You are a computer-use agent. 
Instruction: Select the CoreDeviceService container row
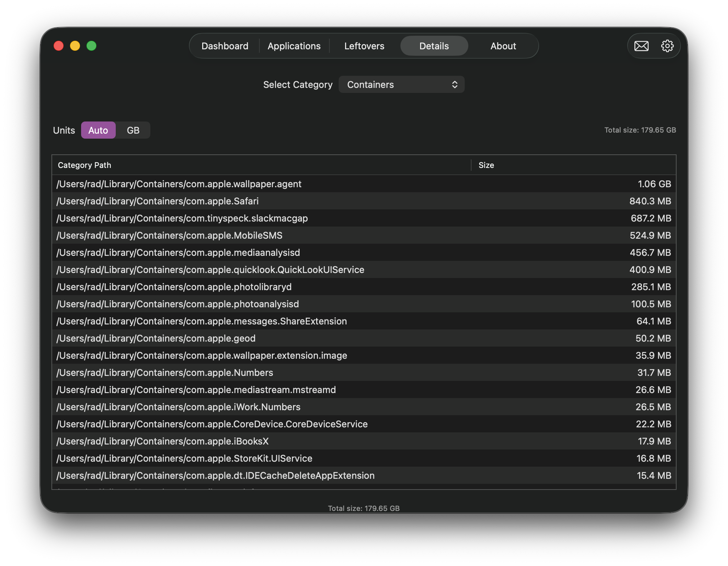(364, 424)
